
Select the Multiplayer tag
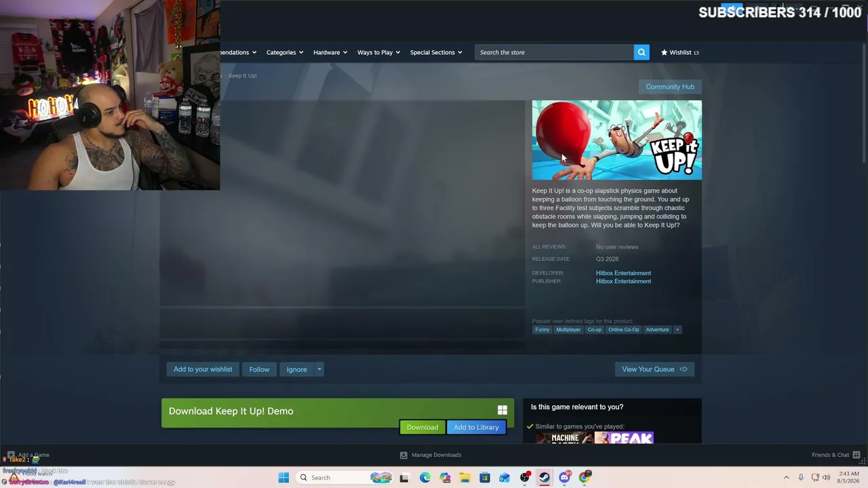(568, 329)
